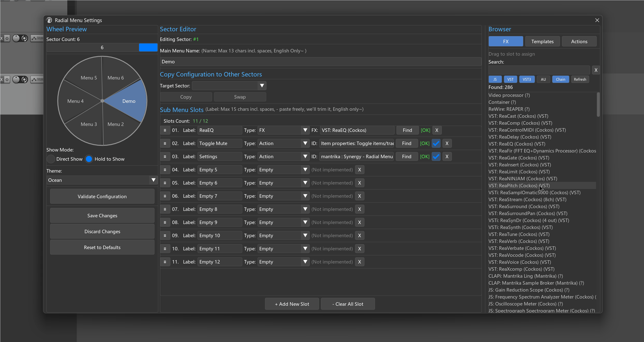Close the Radial Menu Settings window
Screen dimensions: 644x342
coord(597,20)
